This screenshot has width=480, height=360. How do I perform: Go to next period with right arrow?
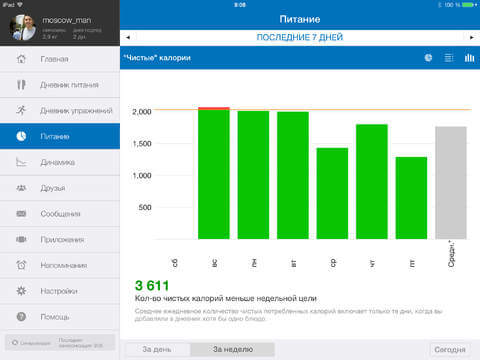[472, 37]
